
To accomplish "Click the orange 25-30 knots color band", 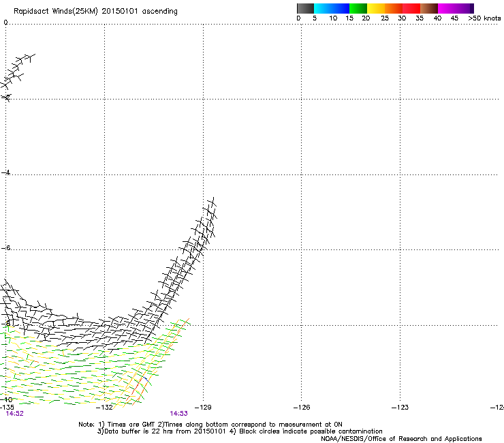I will point(394,8).
